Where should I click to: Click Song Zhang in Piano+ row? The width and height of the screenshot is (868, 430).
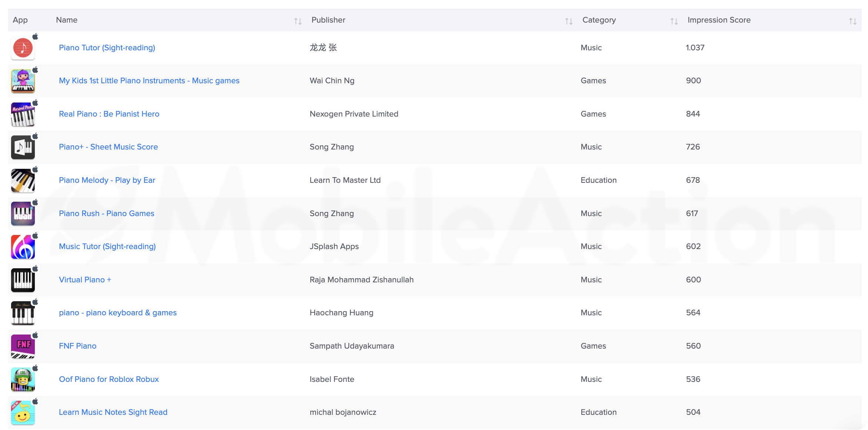(x=332, y=147)
